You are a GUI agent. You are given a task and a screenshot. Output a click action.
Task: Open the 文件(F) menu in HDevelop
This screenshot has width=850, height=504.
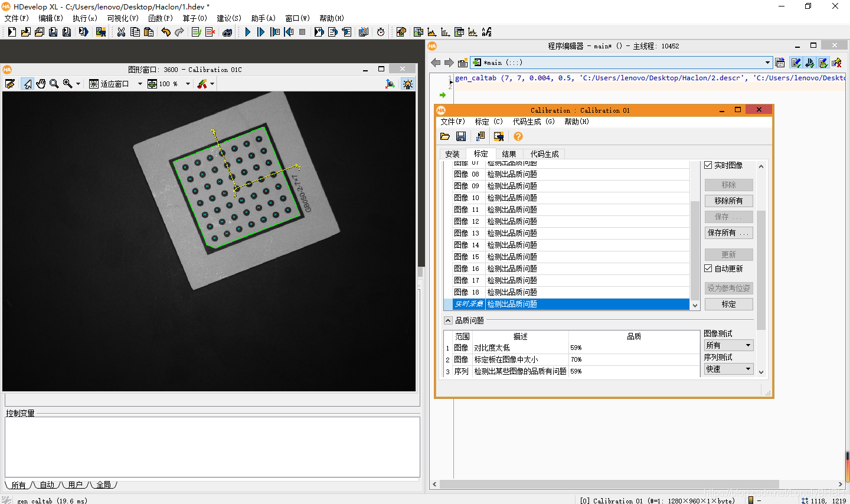[17, 18]
